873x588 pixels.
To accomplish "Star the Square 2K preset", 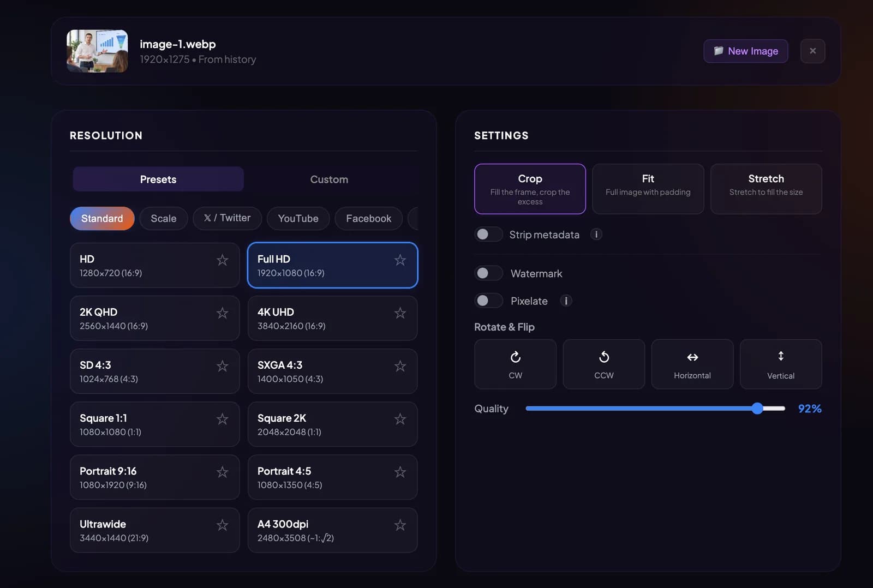I will [400, 419].
